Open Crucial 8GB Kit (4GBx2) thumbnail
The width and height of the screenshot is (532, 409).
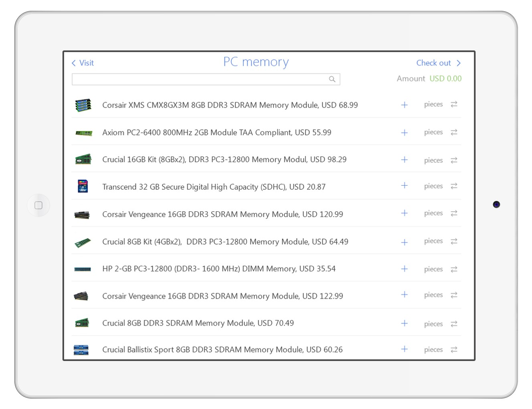tap(83, 242)
